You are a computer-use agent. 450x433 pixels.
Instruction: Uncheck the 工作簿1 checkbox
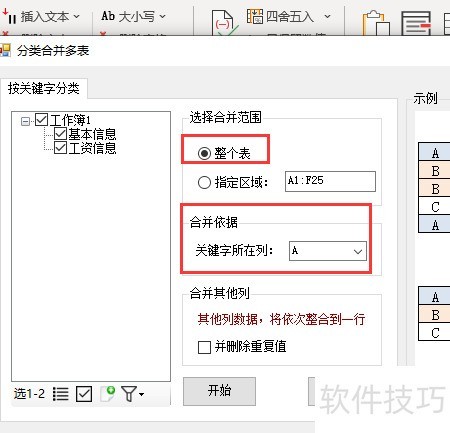coord(42,120)
